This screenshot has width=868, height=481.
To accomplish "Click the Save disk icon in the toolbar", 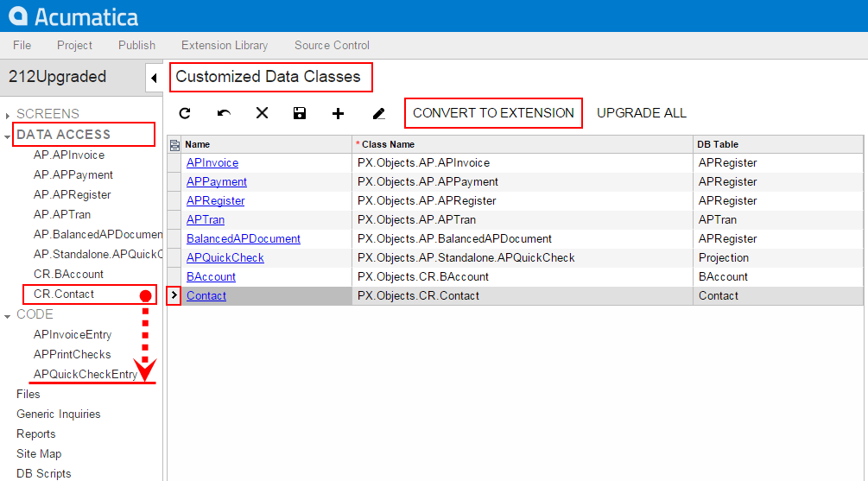I will point(300,113).
